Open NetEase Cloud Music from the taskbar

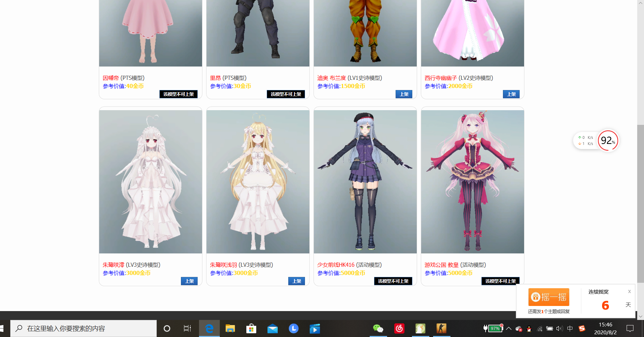(399, 328)
